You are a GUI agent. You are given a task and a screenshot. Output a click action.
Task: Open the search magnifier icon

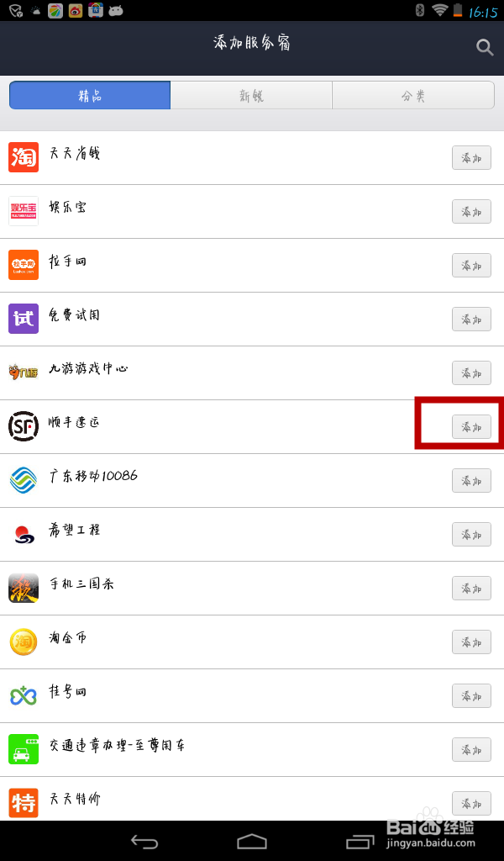click(485, 47)
